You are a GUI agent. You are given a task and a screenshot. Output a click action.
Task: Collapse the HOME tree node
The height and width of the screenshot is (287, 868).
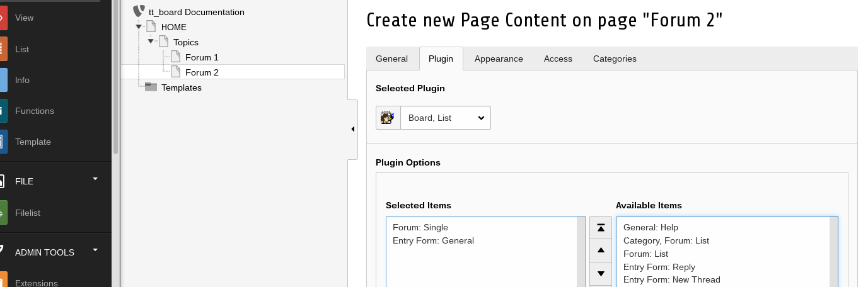click(x=139, y=26)
